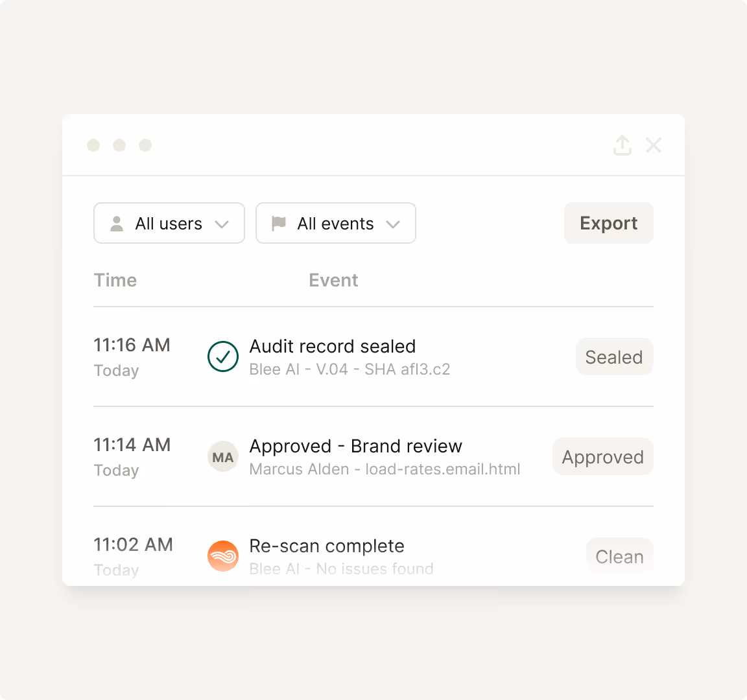Screen dimensions: 747x700
Task: Click 'Blee AI - No issues found' detail
Action: pos(342,568)
